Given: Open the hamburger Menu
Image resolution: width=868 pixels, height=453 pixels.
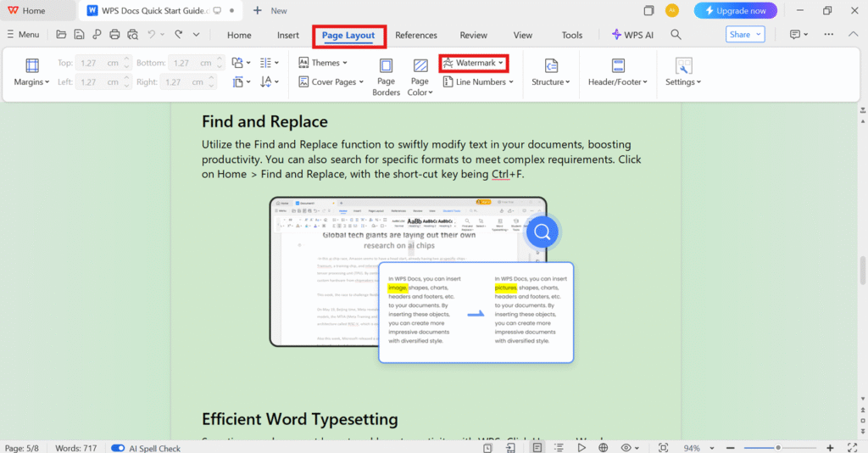Looking at the screenshot, I should (23, 34).
